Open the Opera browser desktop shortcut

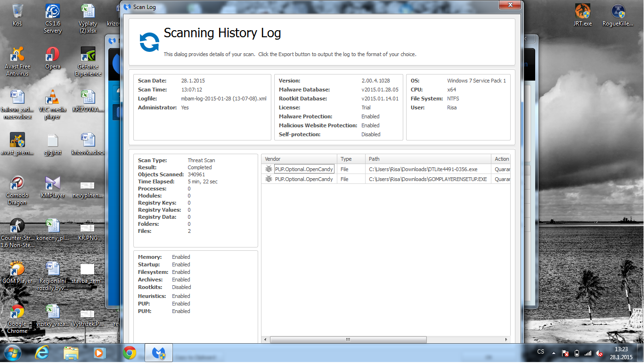(52, 58)
